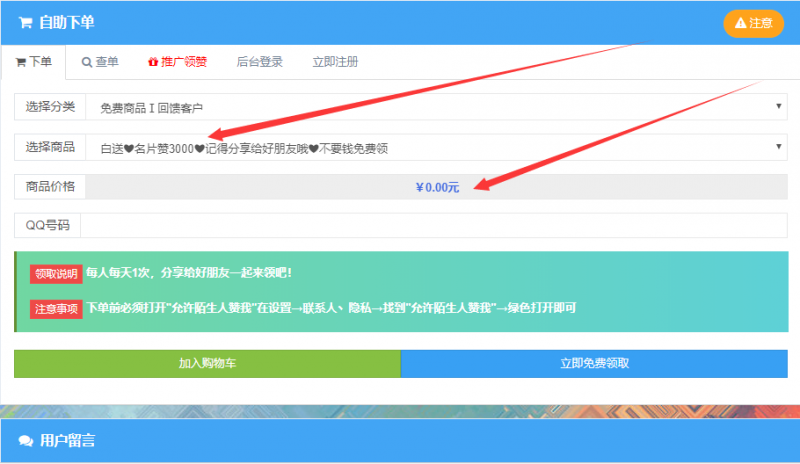The width and height of the screenshot is (800, 464).
Task: Click the cart icon on the 下单 tab
Action: 20,62
